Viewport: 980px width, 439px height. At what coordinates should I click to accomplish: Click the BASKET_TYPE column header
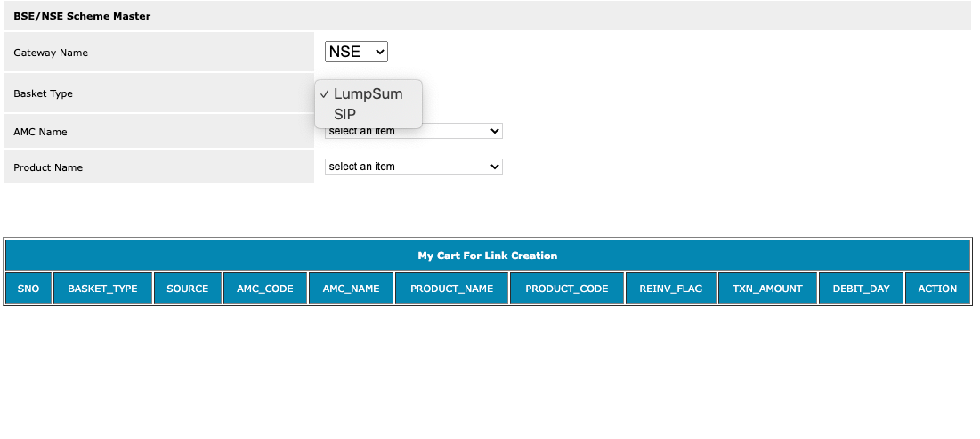[x=102, y=289]
